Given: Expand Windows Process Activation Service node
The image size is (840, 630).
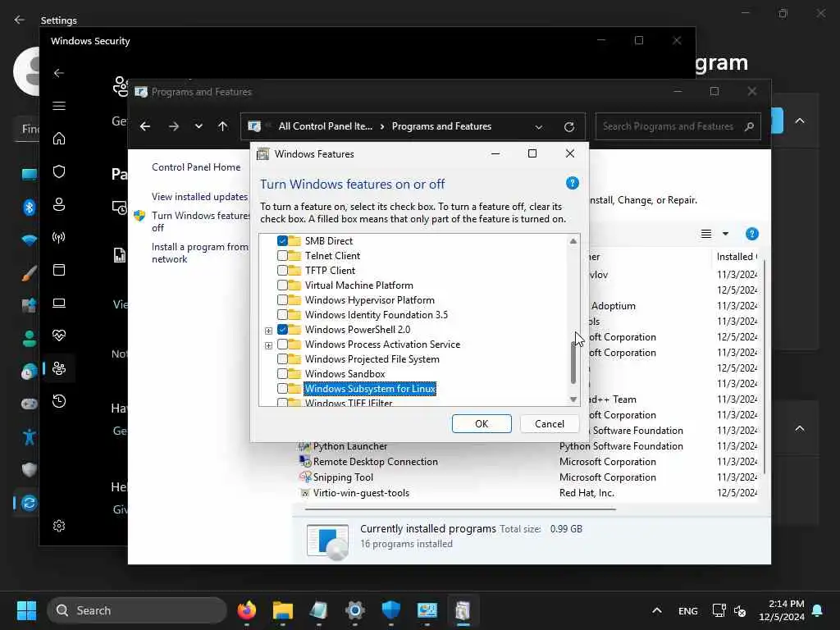Looking at the screenshot, I should pyautogui.click(x=268, y=345).
